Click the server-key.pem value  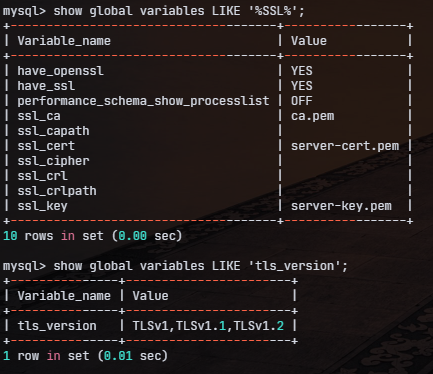point(341,206)
